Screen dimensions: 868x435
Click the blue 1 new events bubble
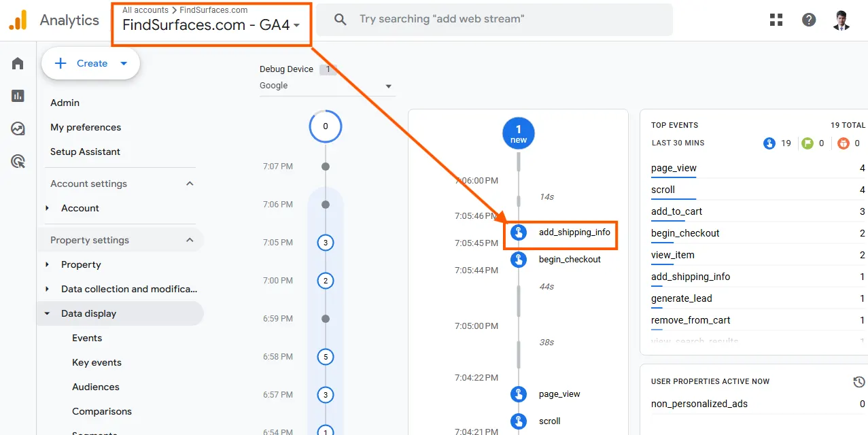519,134
